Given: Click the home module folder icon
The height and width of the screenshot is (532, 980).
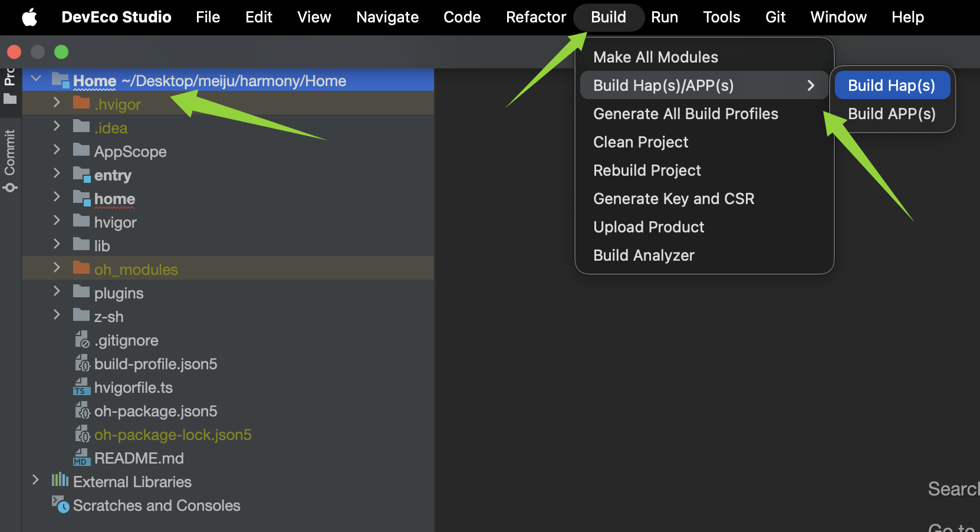Looking at the screenshot, I should 82,198.
